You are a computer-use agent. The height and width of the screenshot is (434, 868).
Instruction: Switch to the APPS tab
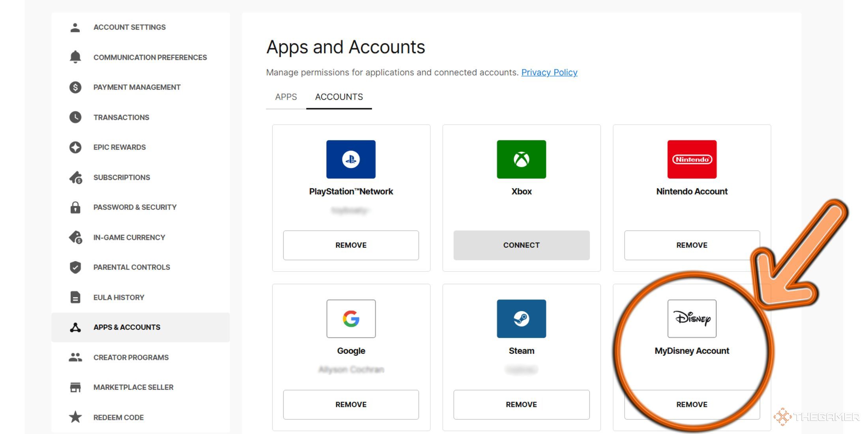coord(286,97)
